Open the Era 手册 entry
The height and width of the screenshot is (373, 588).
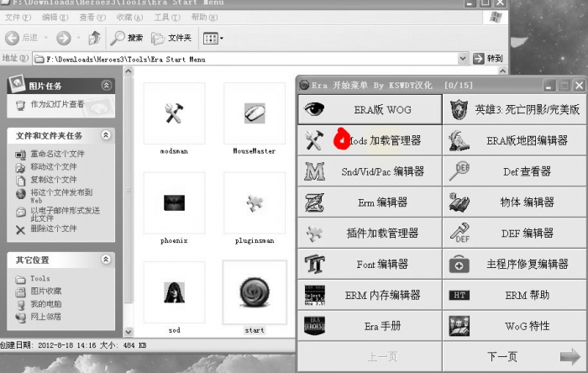pyautogui.click(x=370, y=326)
